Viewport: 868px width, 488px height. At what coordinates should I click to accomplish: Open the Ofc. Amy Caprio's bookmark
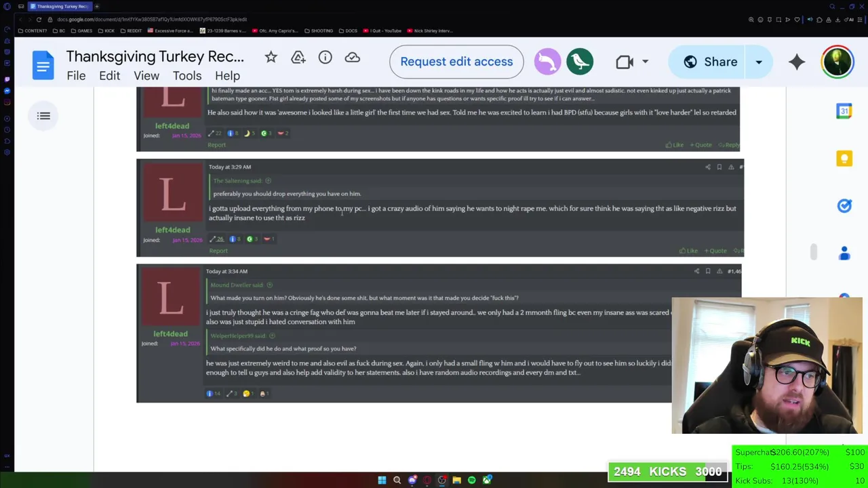coord(276,30)
